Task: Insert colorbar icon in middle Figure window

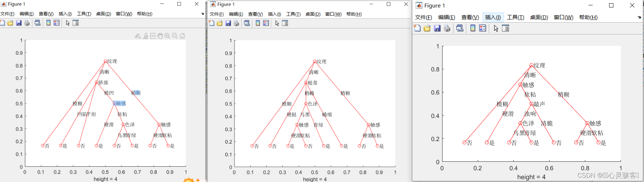Action: pyautogui.click(x=258, y=23)
